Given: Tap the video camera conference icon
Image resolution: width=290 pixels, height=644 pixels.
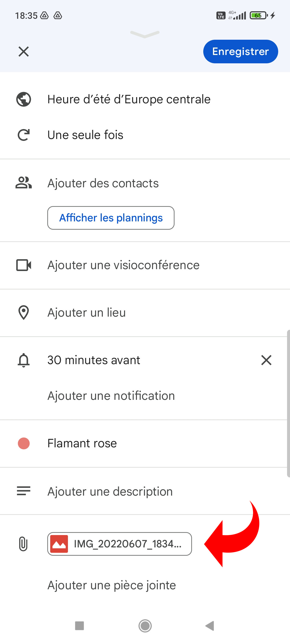Looking at the screenshot, I should [24, 265].
